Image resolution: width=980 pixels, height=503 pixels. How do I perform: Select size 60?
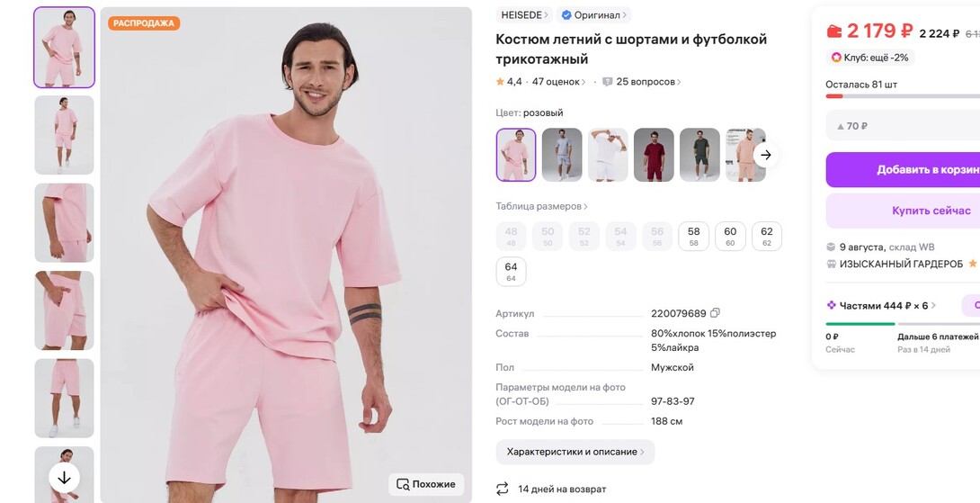pos(730,236)
